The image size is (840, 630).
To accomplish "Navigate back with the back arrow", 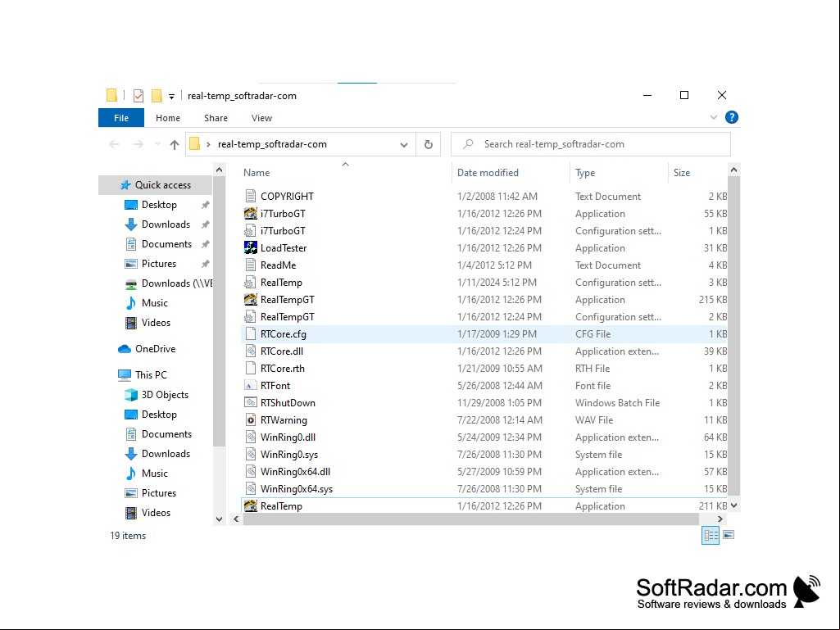I will pos(114,144).
